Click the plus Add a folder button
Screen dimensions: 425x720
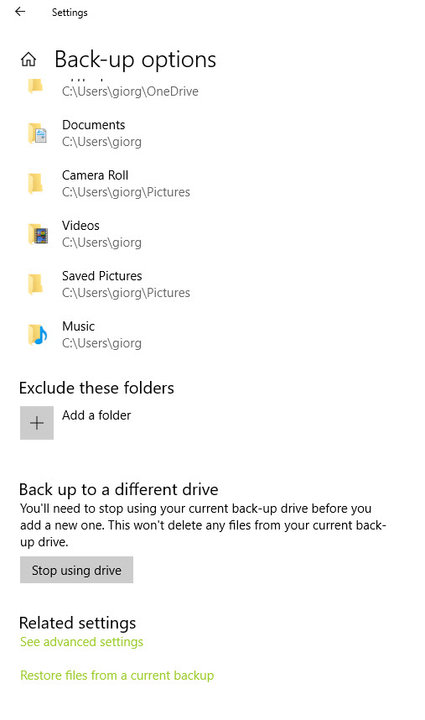pos(37,423)
